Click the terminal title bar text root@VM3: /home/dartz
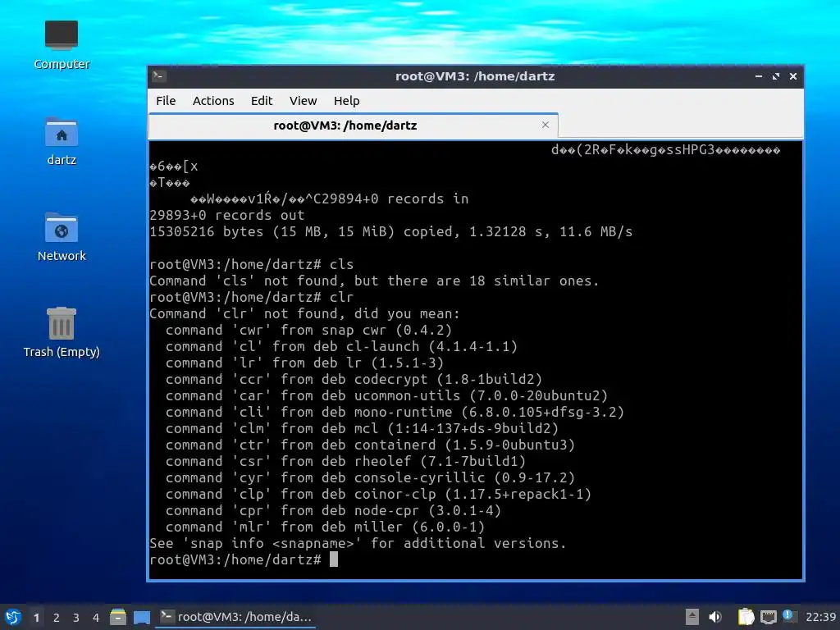This screenshot has height=630, width=840. point(475,76)
